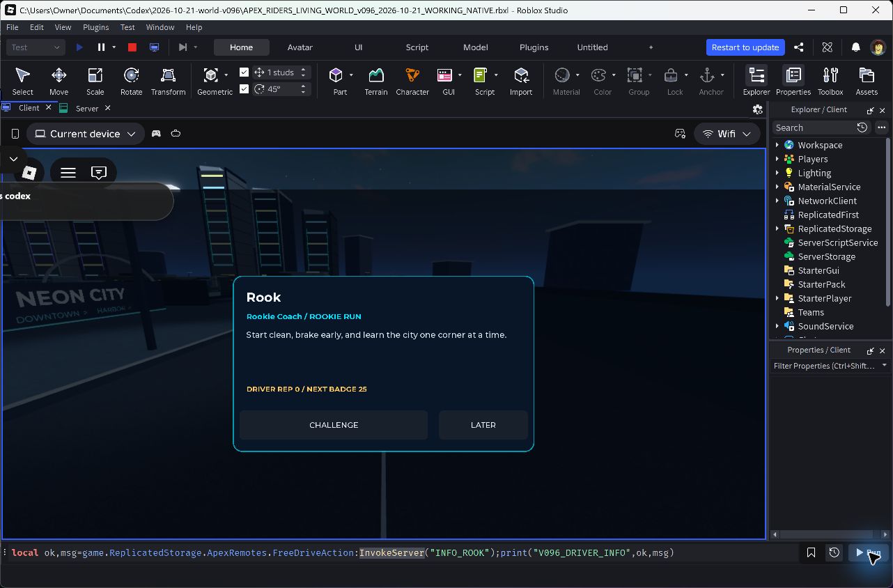Select the Transform tool
The image size is (893, 588).
tap(168, 81)
